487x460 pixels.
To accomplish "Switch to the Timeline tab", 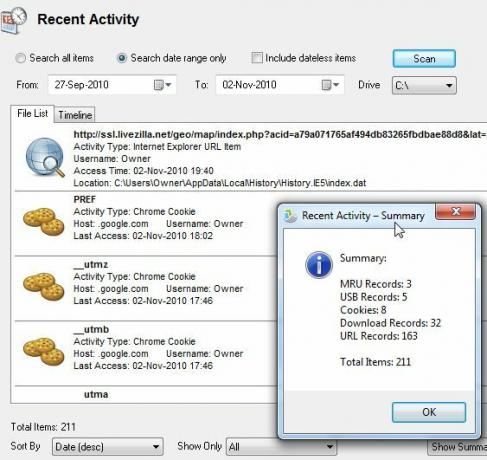I will (x=75, y=115).
